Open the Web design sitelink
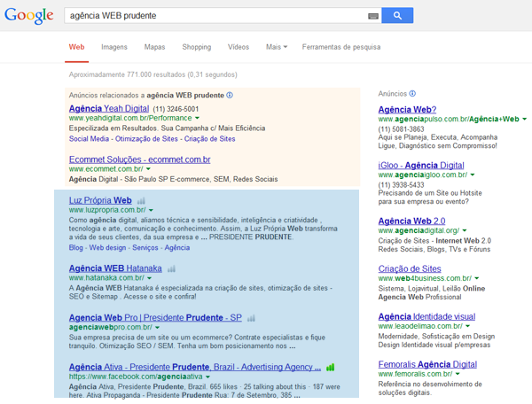The height and width of the screenshot is (404, 532). (107, 248)
